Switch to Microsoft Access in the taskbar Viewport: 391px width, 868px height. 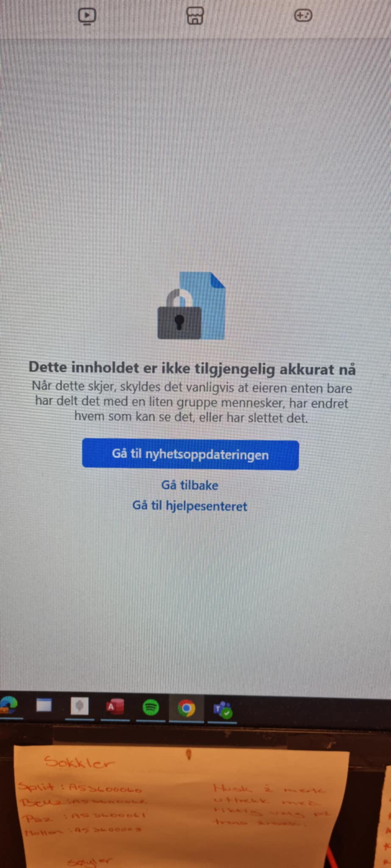coord(115,707)
